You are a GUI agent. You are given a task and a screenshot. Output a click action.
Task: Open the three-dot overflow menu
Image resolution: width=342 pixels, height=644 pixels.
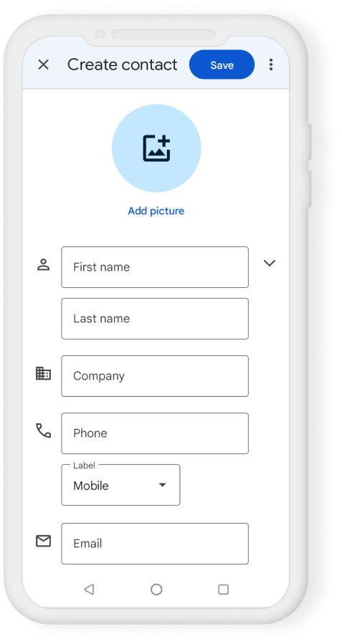(270, 64)
